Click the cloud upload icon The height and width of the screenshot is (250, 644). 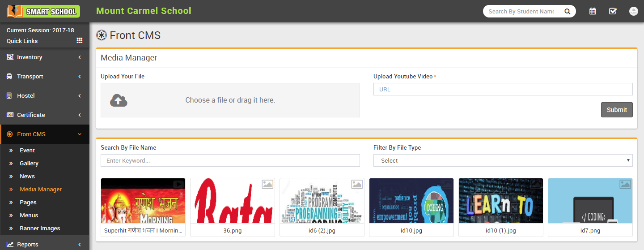coord(119,100)
